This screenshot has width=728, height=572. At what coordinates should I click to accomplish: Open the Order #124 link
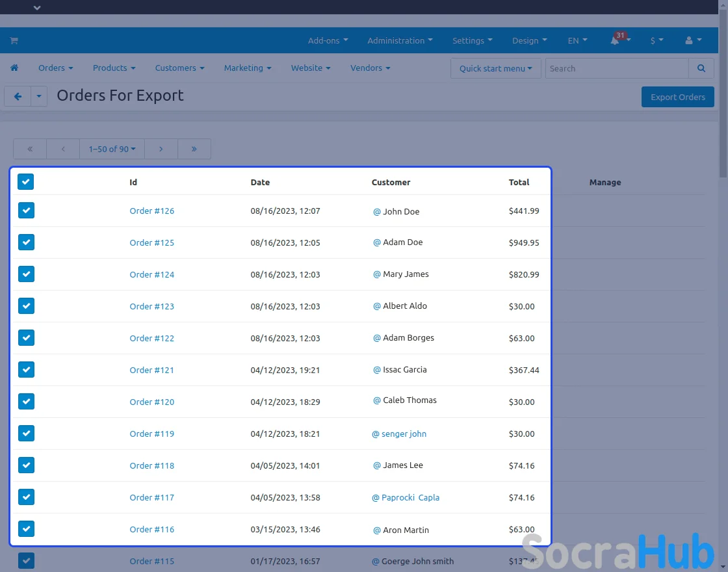151,274
